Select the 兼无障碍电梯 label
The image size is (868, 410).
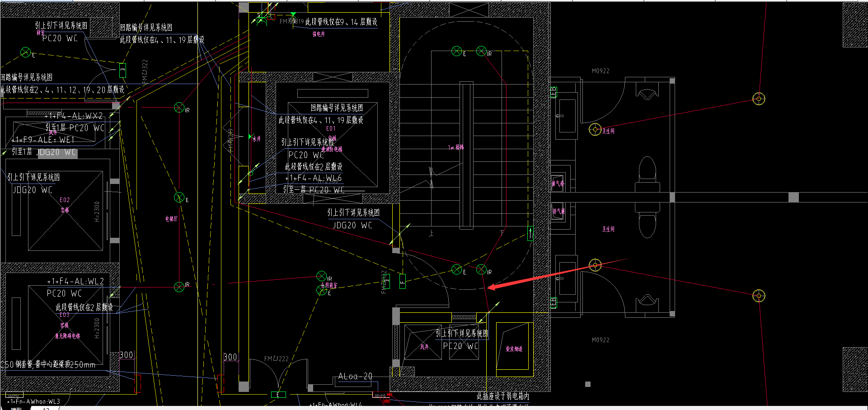(x=67, y=336)
